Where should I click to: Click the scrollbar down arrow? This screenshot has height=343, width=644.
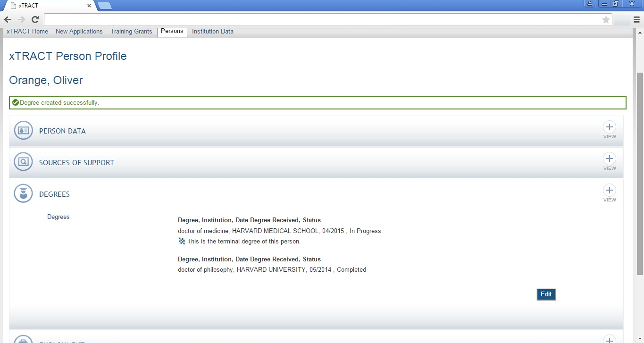coord(640,339)
